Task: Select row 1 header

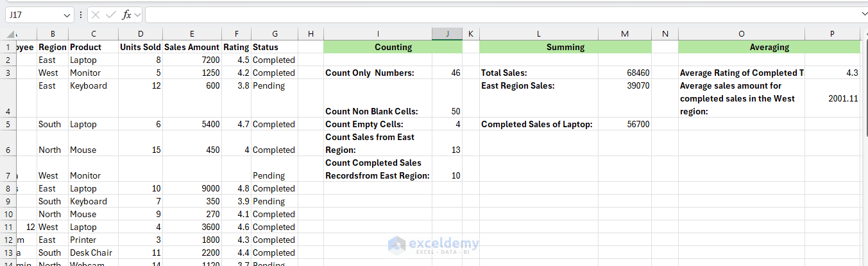Action: click(9, 47)
